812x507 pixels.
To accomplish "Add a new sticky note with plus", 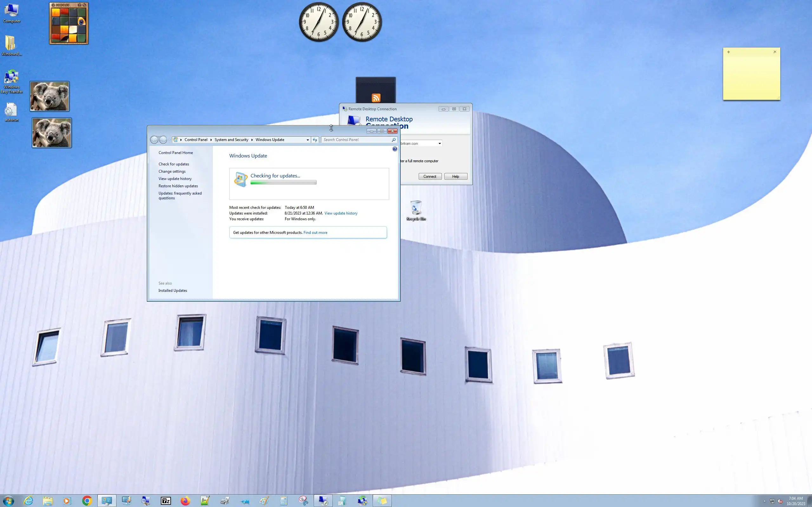I will click(729, 52).
